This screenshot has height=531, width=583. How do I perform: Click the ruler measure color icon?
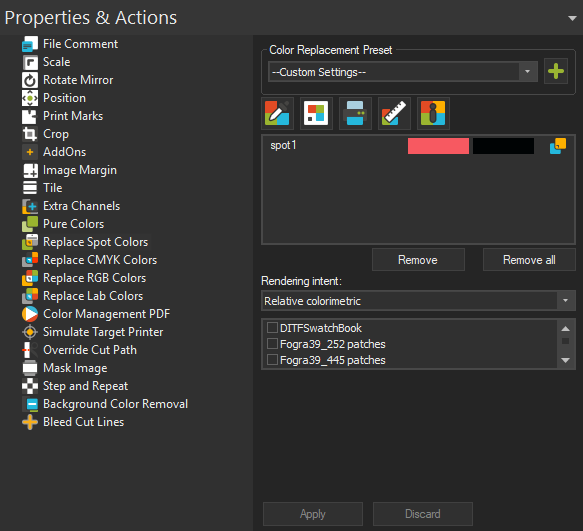[394, 113]
